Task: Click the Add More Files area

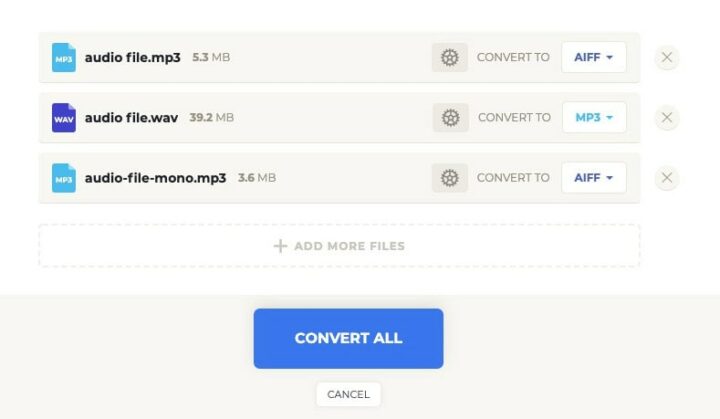Action: 339,246
